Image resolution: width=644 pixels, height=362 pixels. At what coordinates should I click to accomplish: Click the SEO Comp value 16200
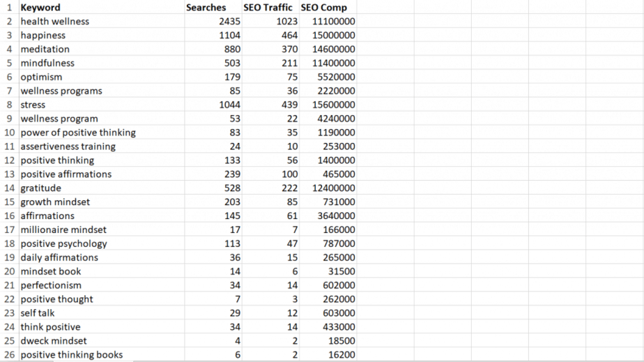[x=341, y=355]
